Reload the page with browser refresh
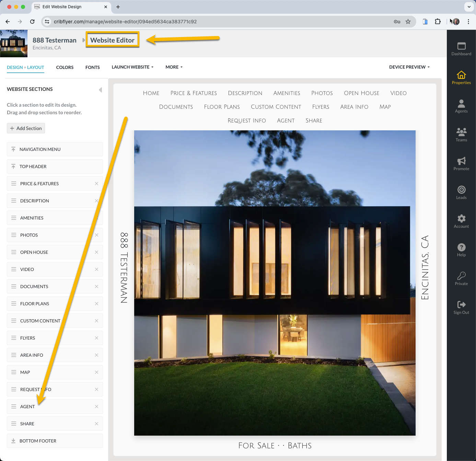Viewport: 476px width, 461px height. 32,22
